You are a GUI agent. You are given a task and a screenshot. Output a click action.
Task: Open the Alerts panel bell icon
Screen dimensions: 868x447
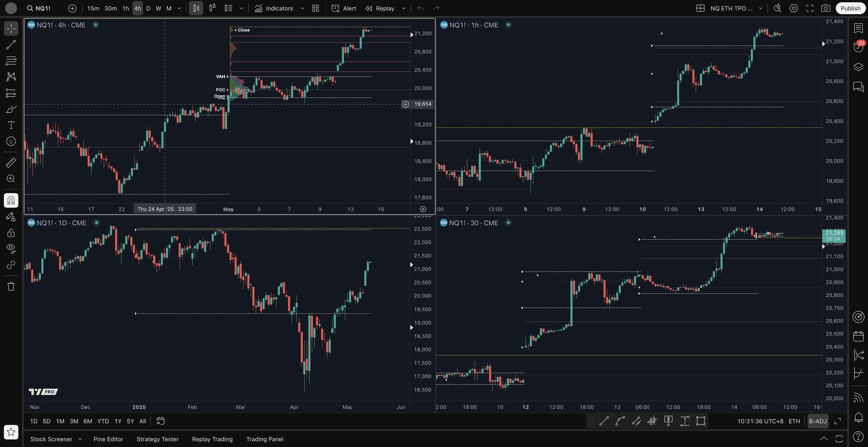[858, 417]
